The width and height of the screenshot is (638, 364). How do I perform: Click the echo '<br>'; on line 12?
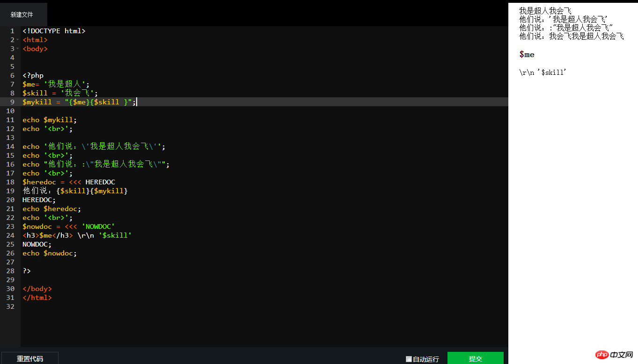tap(48, 129)
